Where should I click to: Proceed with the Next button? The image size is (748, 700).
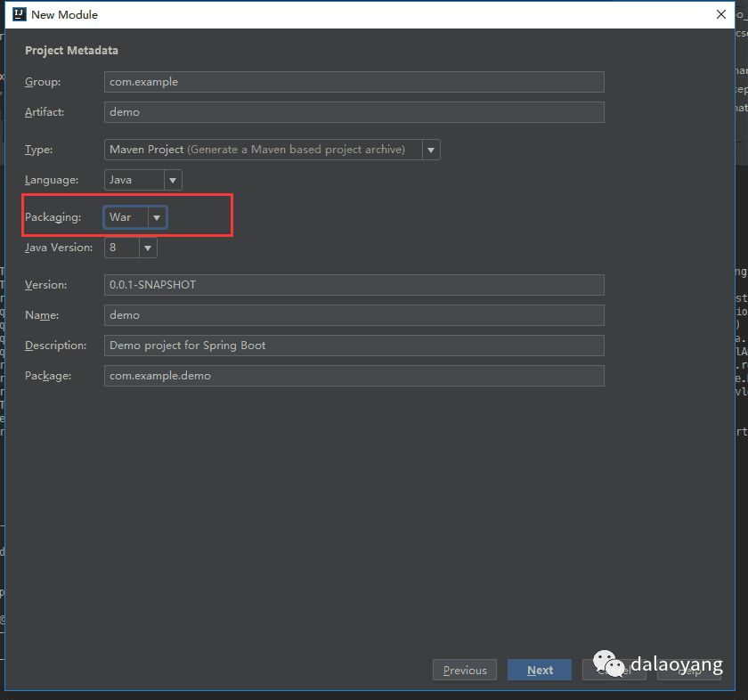pyautogui.click(x=540, y=670)
